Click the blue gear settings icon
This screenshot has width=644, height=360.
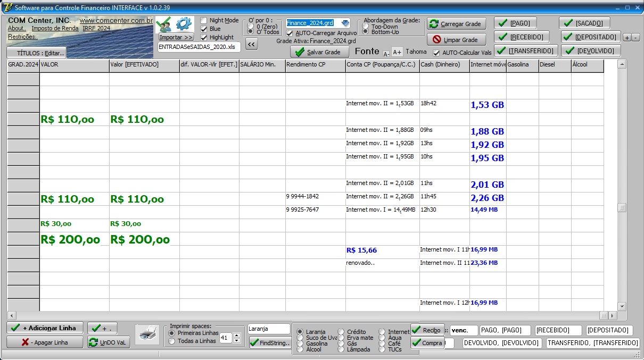184,24
